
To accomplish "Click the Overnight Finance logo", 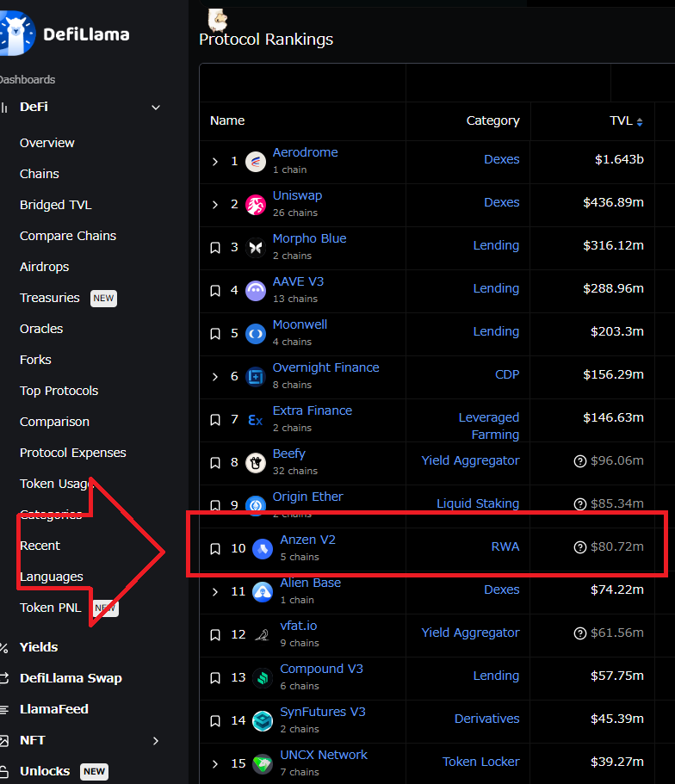I will click(255, 376).
